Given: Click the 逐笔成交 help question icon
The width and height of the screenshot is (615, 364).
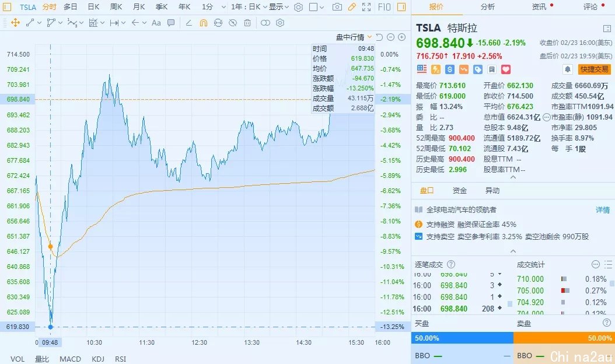Looking at the screenshot, I should [451, 264].
